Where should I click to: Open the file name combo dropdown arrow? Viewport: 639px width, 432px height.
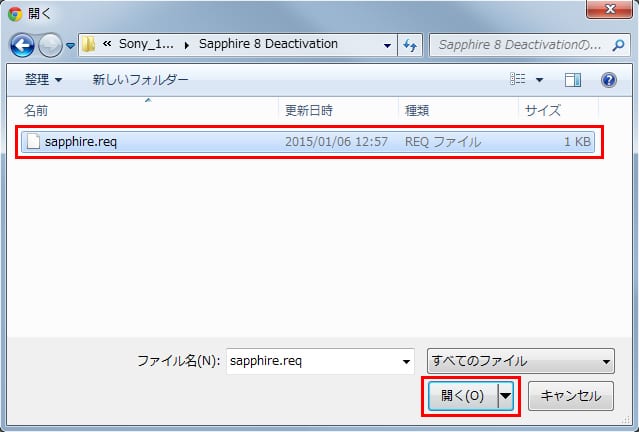[x=406, y=361]
